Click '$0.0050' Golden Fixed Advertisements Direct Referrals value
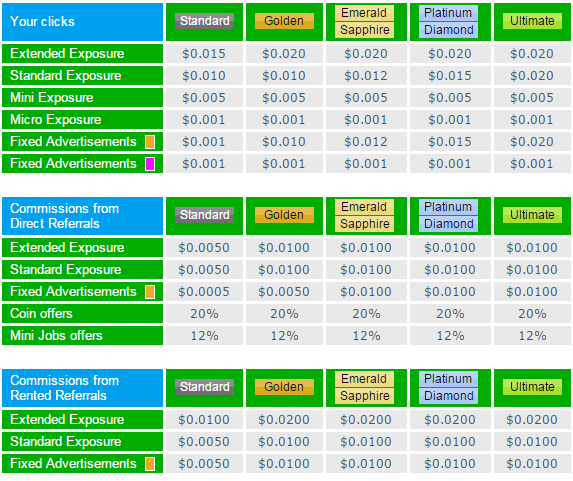The height and width of the screenshot is (481, 573). (284, 292)
